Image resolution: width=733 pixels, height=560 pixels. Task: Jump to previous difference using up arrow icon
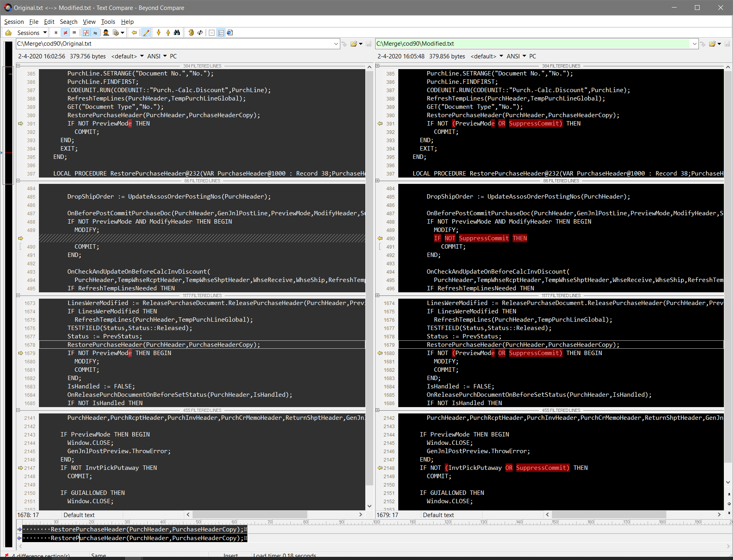(x=168, y=33)
